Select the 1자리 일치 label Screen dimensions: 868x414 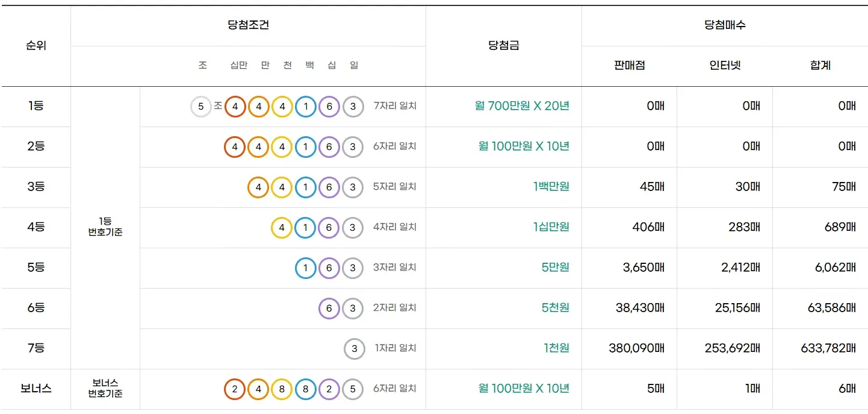click(x=395, y=348)
